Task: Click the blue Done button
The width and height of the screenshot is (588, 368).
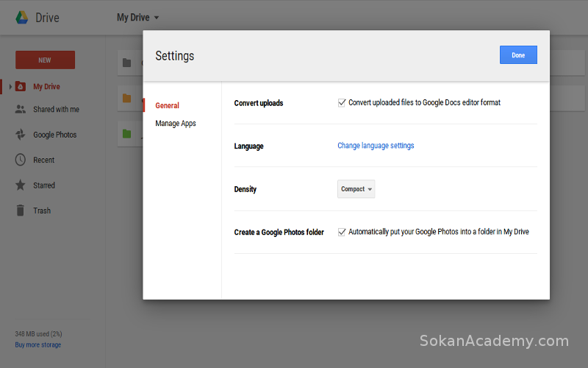Action: click(518, 54)
